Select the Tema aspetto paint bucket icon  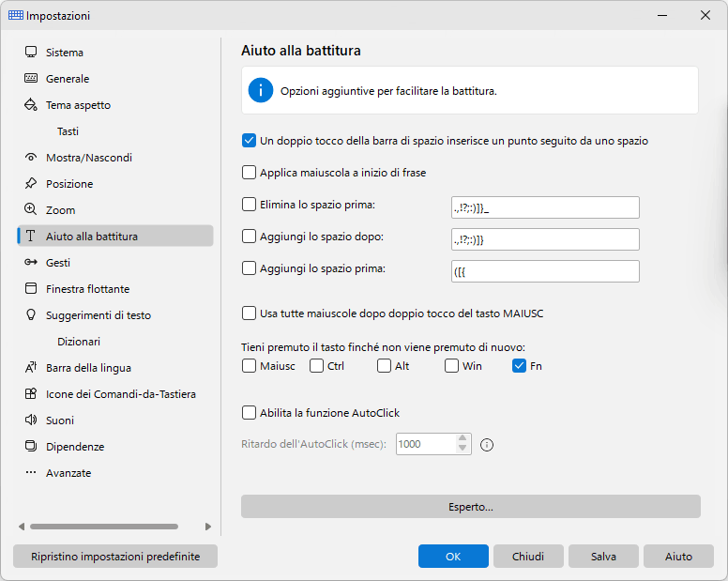point(31,104)
